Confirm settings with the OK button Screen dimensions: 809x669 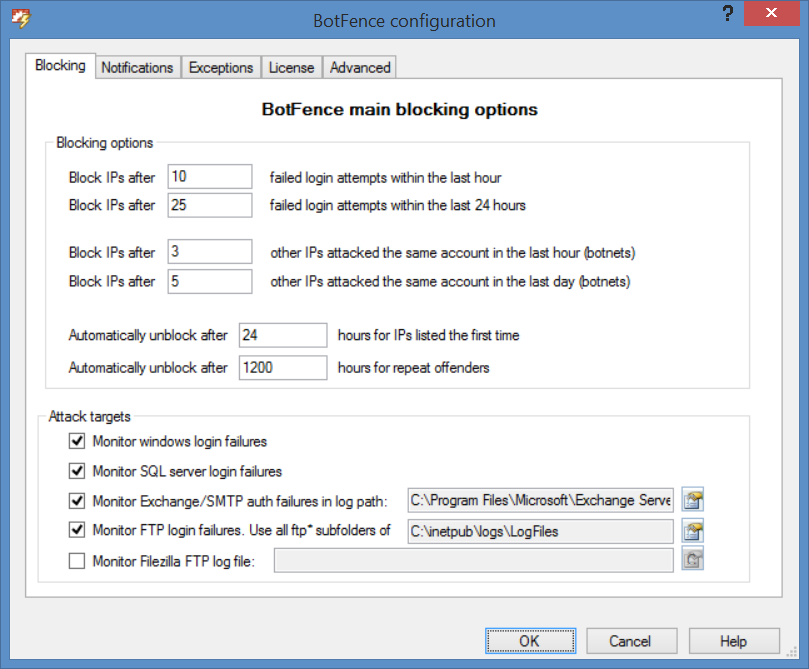click(530, 641)
